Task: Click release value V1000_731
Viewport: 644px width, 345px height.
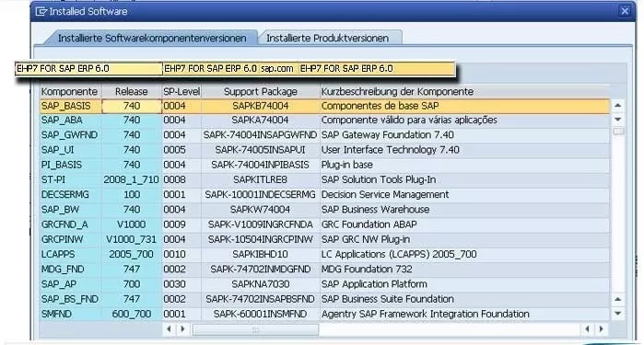Action: click(x=131, y=239)
